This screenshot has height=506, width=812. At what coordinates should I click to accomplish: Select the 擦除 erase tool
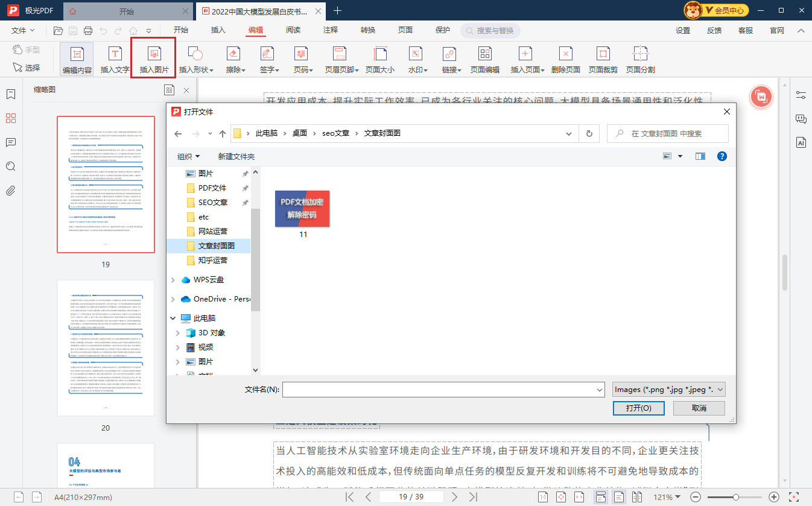tap(235, 60)
